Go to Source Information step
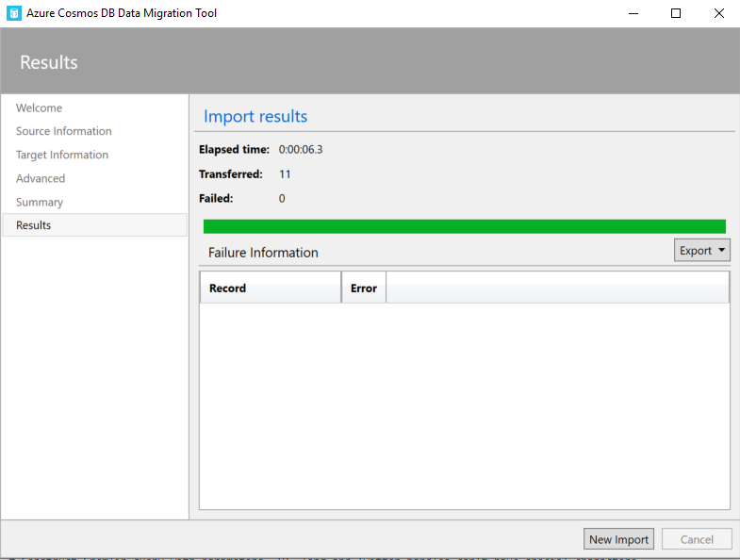This screenshot has height=560, width=740. pyautogui.click(x=64, y=131)
